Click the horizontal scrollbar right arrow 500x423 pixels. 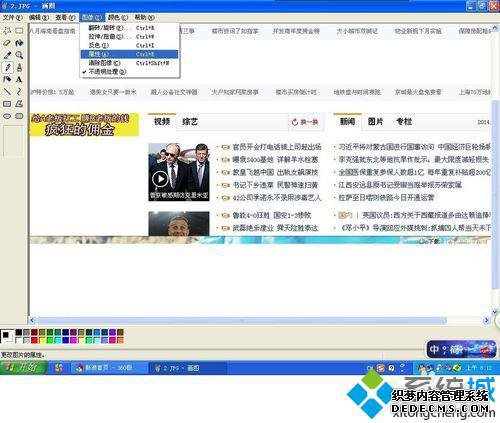(486, 320)
